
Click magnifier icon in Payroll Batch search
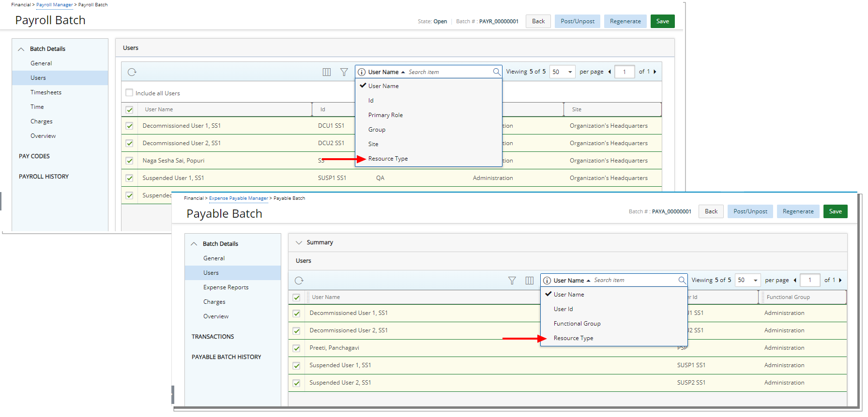tap(496, 72)
